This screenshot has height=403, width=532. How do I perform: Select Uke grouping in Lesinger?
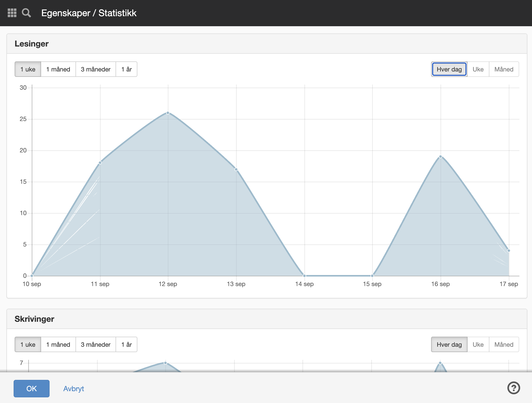point(478,69)
